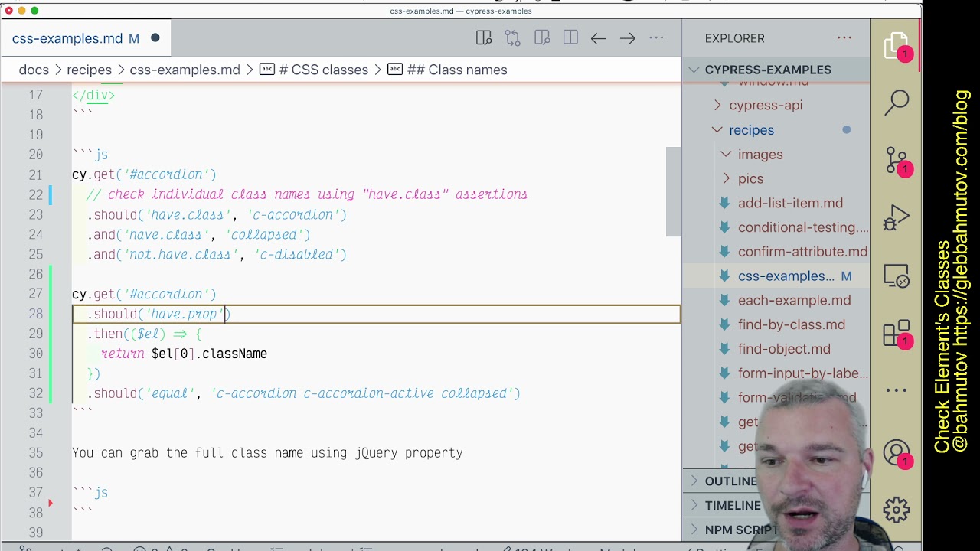The height and width of the screenshot is (551, 980).
Task: Click markdown icon beside find-object.md
Action: coord(724,349)
